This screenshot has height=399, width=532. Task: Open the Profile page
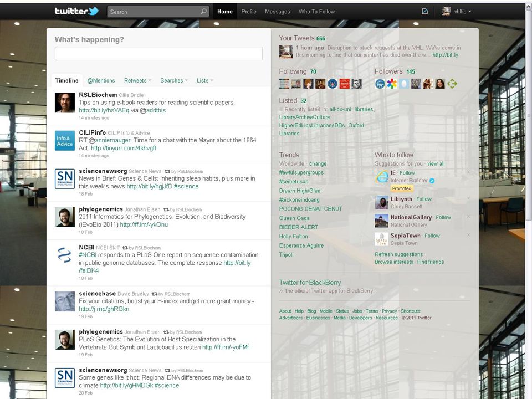tap(249, 12)
